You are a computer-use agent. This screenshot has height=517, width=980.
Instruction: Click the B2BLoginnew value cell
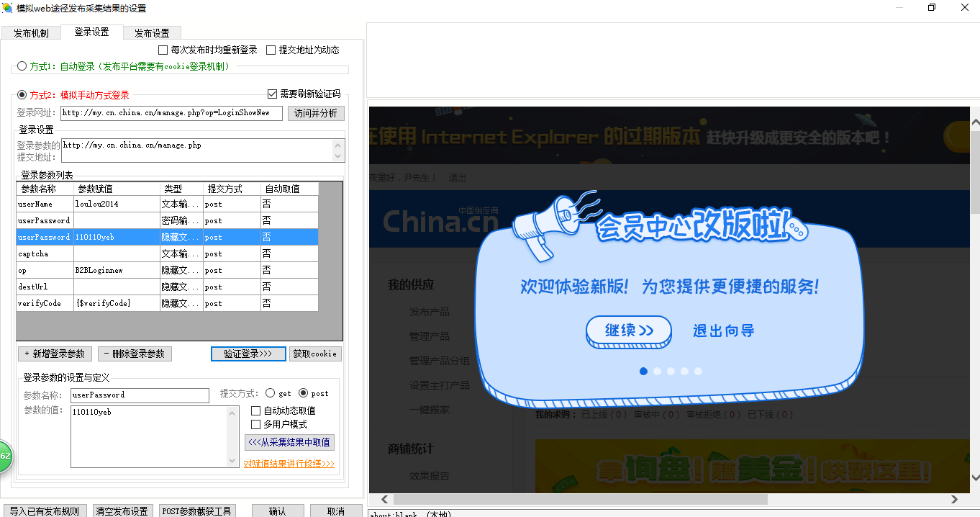pos(117,270)
